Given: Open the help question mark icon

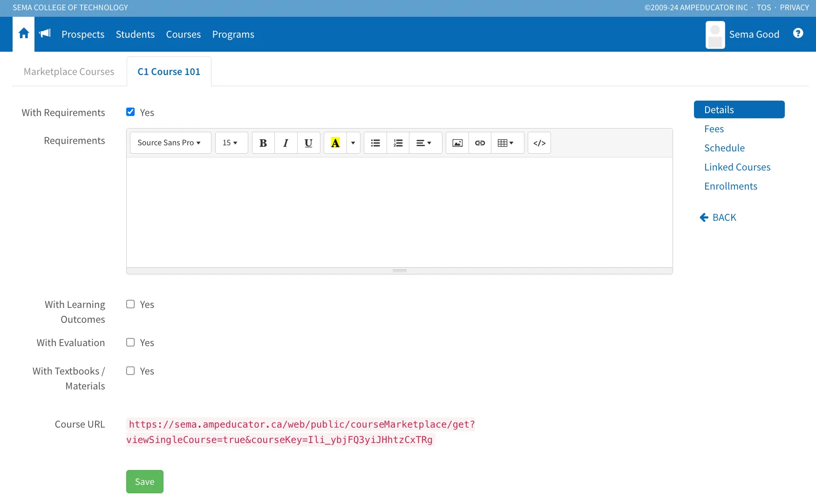Looking at the screenshot, I should tap(798, 33).
